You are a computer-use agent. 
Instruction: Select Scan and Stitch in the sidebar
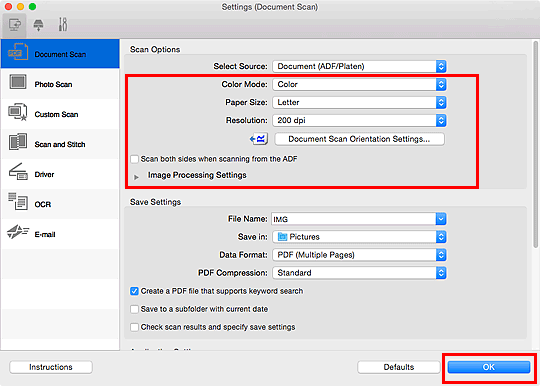[60, 144]
